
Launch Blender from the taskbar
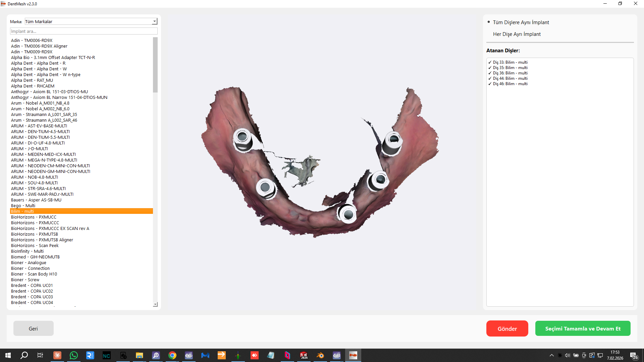pyautogui.click(x=320, y=355)
